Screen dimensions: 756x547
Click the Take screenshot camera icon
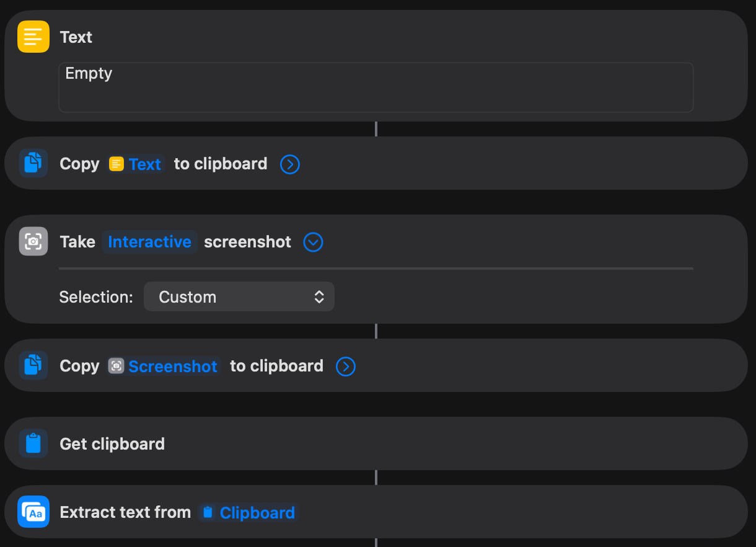tap(33, 242)
